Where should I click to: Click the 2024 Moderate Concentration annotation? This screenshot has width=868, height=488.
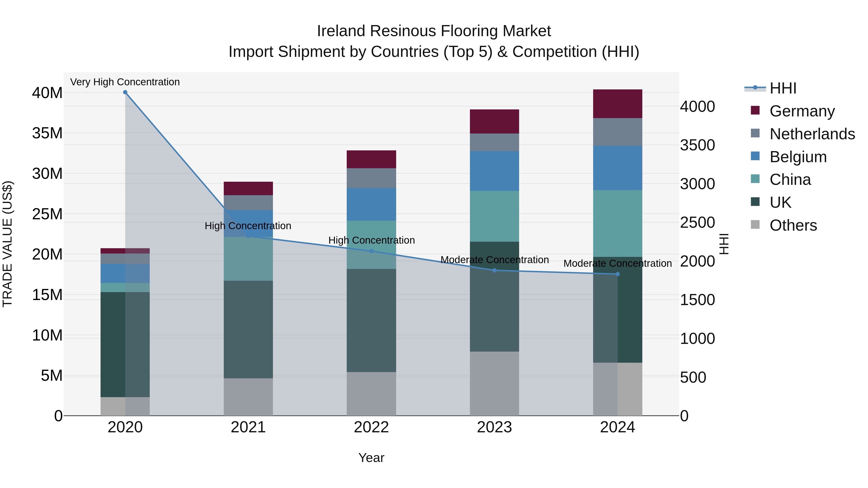click(x=618, y=263)
